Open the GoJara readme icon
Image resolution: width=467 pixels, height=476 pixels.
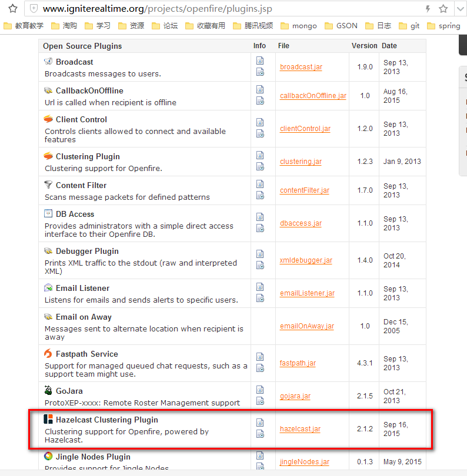[260, 390]
